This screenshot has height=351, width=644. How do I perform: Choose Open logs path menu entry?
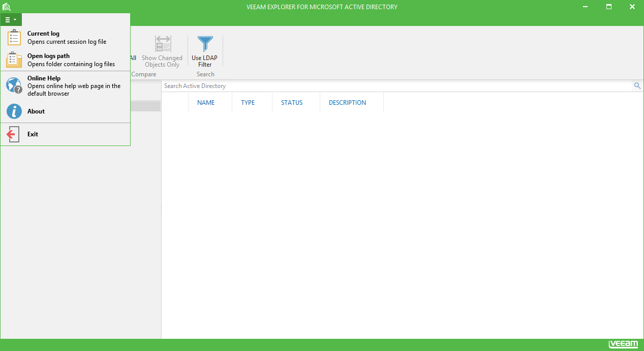pos(65,60)
